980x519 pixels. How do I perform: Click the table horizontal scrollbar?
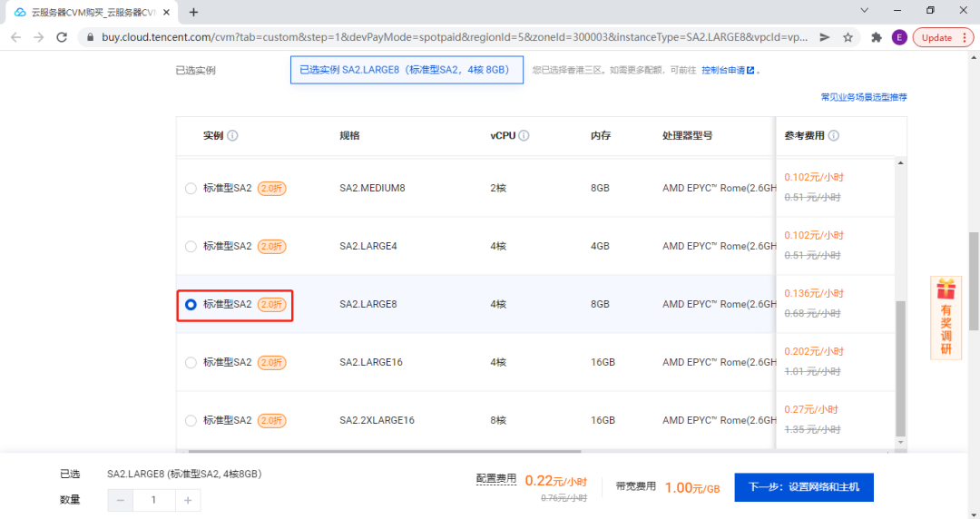(385, 451)
